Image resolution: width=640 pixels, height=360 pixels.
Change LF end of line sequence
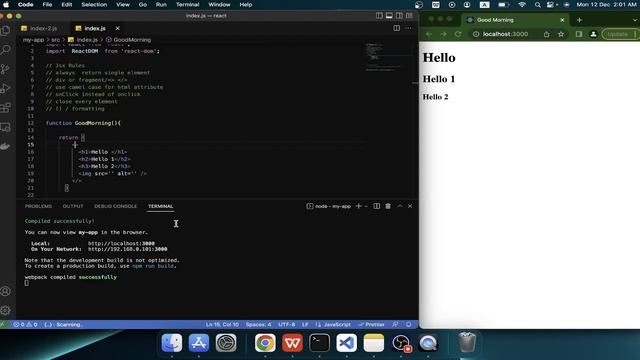pyautogui.click(x=305, y=324)
